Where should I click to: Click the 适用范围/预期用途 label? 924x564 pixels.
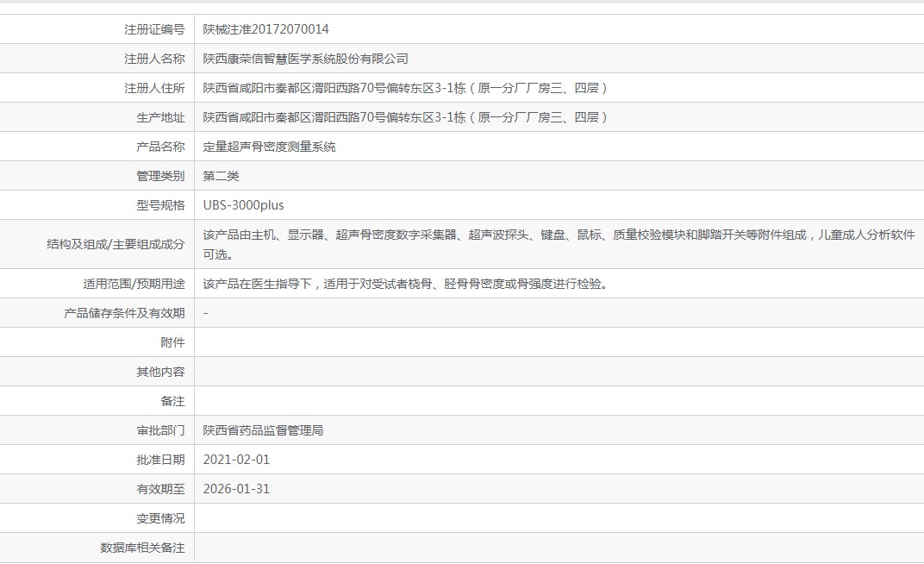134,284
